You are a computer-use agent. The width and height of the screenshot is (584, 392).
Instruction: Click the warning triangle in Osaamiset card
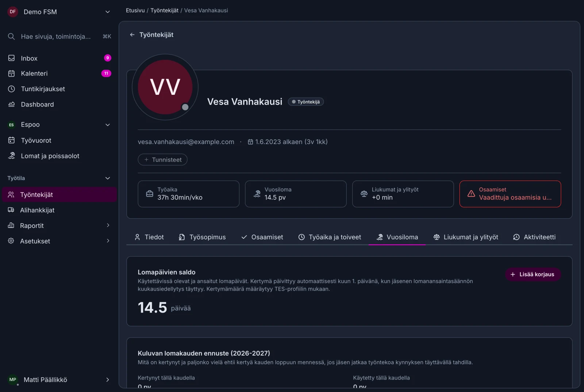(471, 194)
